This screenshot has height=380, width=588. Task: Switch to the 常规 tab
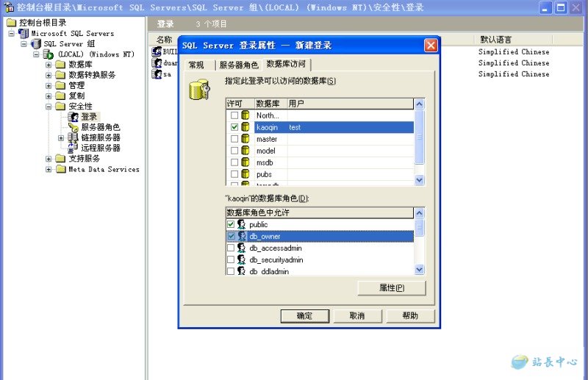click(200, 65)
